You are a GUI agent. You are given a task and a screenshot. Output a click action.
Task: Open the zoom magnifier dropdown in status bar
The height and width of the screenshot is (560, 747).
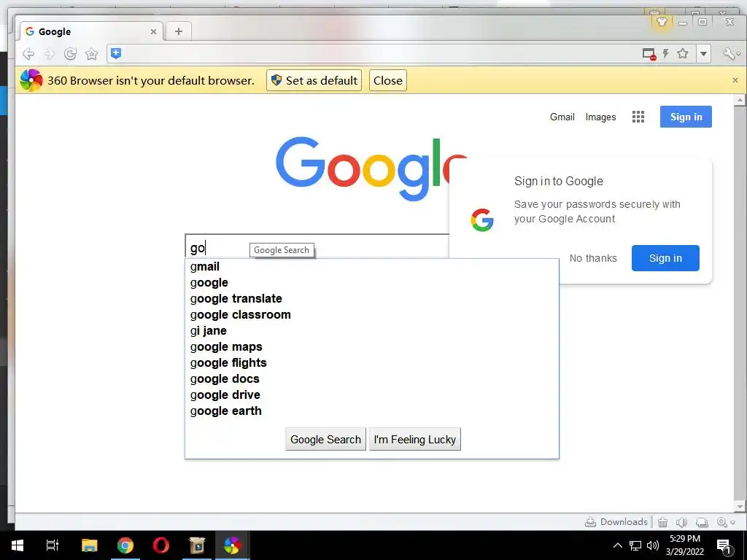coord(726,522)
